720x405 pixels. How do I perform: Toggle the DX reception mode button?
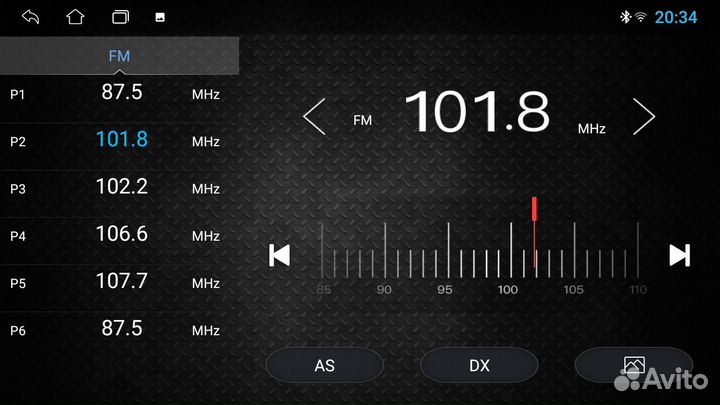(479, 365)
